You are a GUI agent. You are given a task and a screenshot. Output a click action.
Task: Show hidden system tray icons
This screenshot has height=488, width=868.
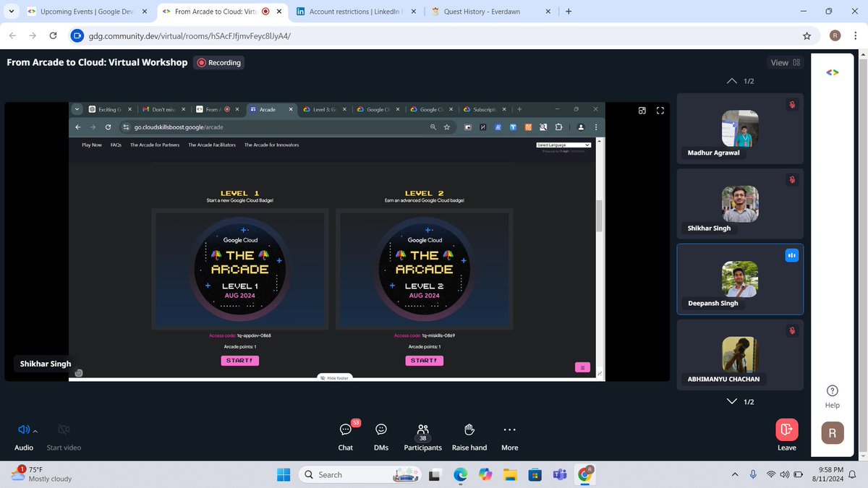point(735,474)
